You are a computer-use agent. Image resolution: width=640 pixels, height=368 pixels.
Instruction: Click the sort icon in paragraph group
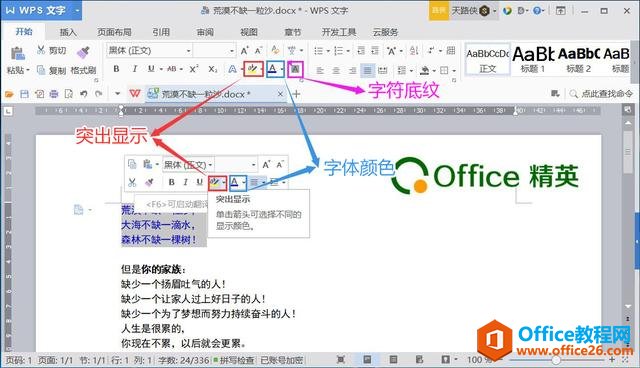(414, 51)
